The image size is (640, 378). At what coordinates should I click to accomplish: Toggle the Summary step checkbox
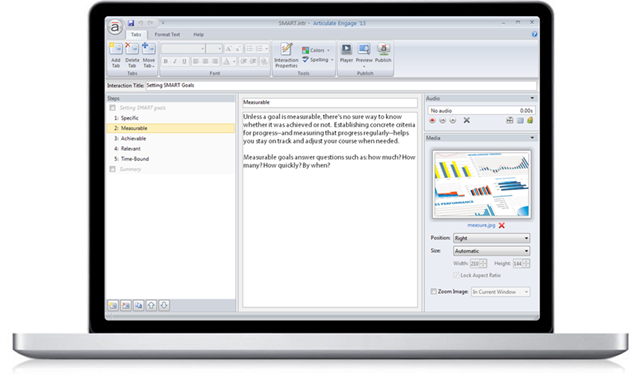coord(112,169)
